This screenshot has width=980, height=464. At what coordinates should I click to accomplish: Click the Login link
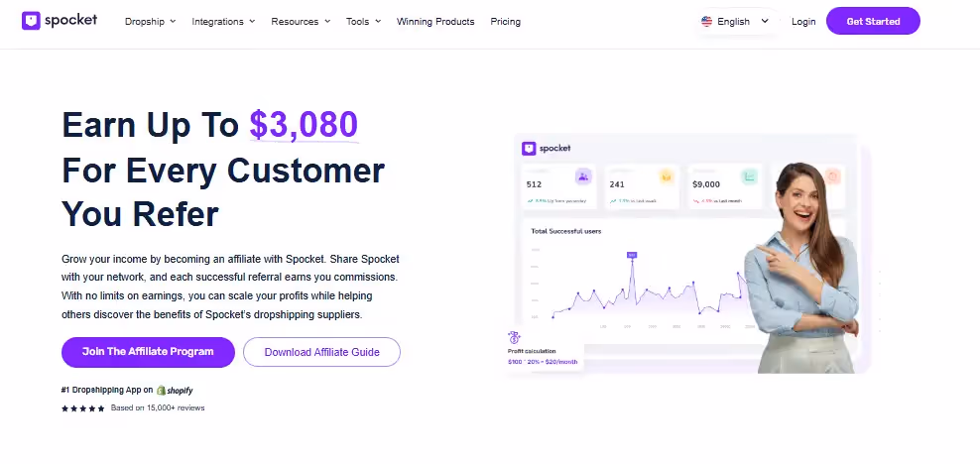[x=803, y=21]
